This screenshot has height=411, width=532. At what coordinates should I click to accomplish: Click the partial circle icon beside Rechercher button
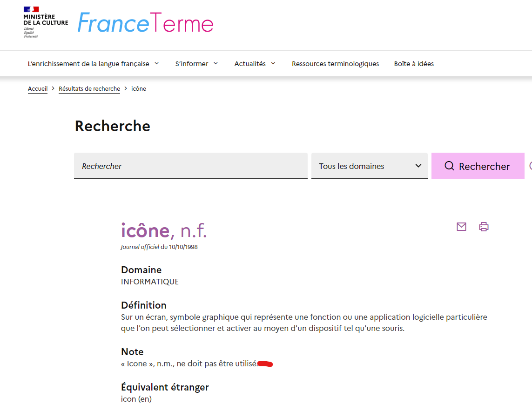(530, 166)
